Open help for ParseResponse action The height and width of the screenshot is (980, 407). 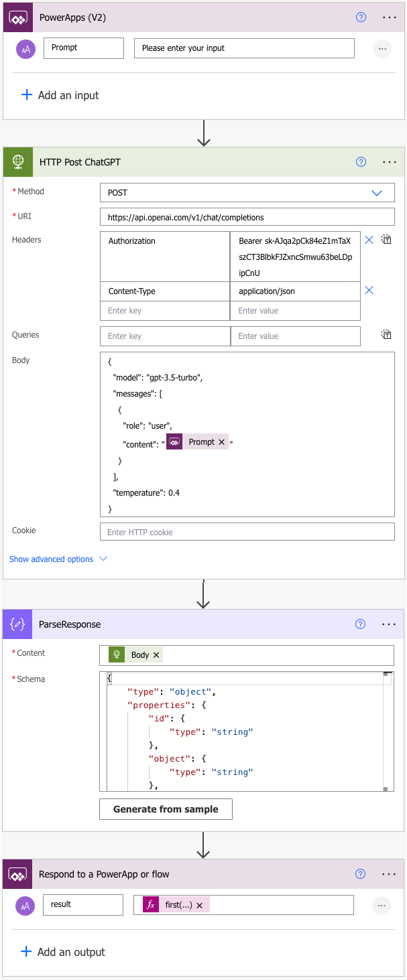pos(361,624)
